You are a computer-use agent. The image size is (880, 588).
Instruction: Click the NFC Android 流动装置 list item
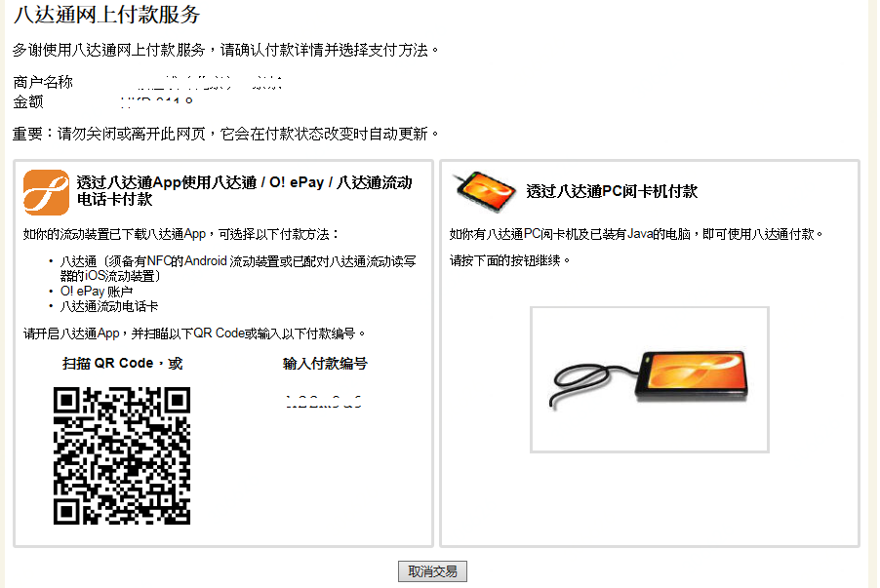coord(238,268)
